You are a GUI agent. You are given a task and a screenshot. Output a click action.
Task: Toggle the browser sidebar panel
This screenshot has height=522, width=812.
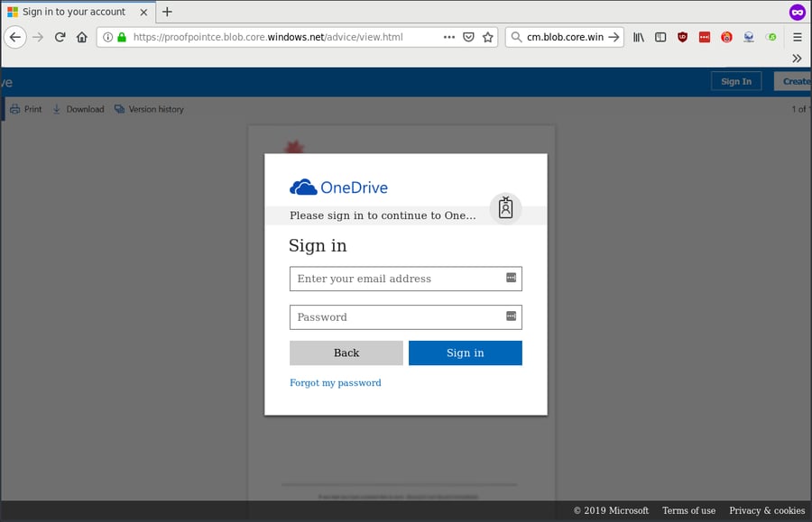(x=661, y=37)
